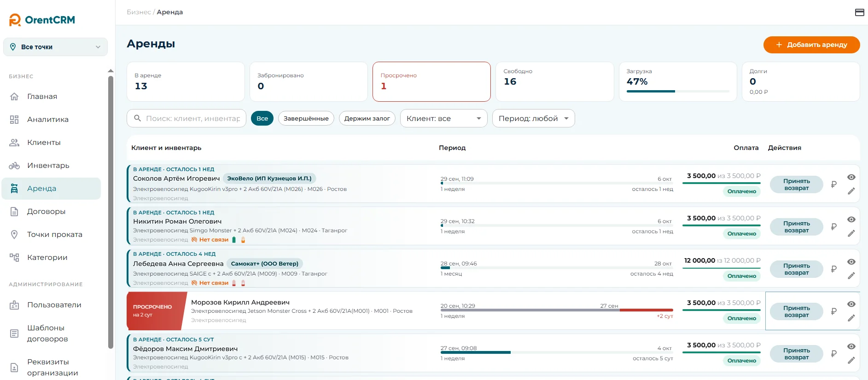Click the Загрузка 47% progress bar
The width and height of the screenshot is (868, 380).
click(678, 92)
